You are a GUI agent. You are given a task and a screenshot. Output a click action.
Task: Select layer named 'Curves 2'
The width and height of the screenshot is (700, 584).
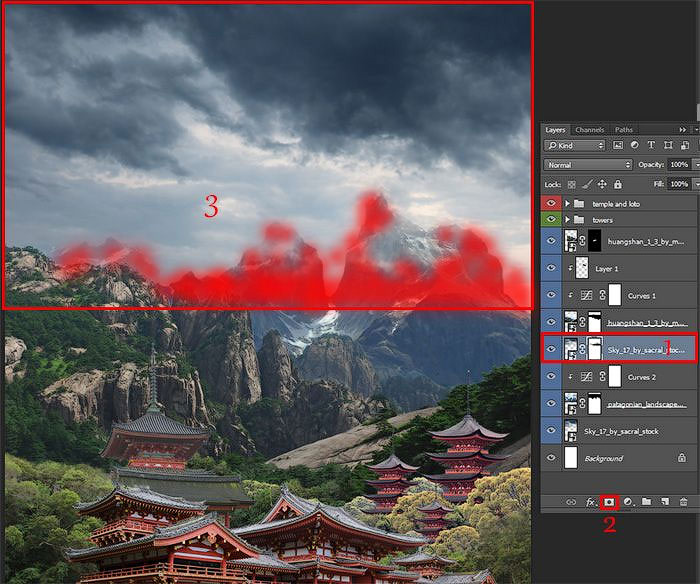(x=642, y=377)
